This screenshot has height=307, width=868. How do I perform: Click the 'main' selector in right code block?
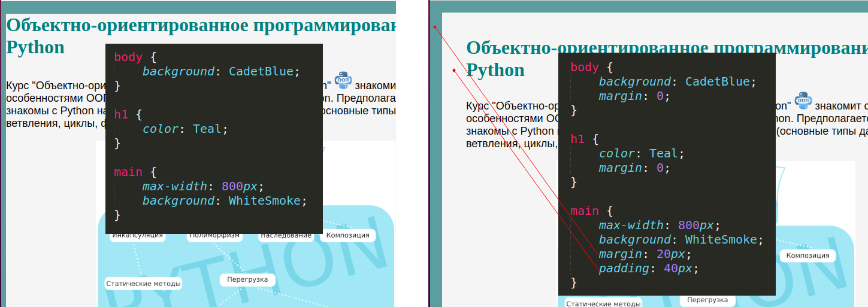click(x=584, y=211)
